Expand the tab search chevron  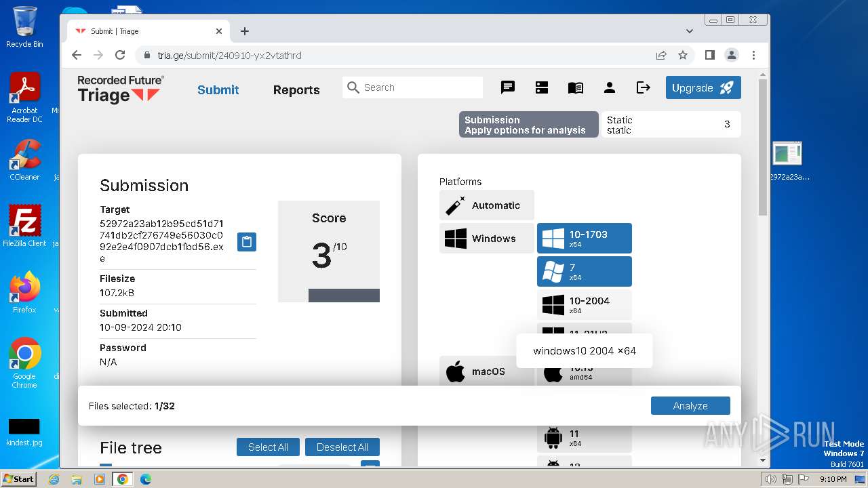point(690,31)
